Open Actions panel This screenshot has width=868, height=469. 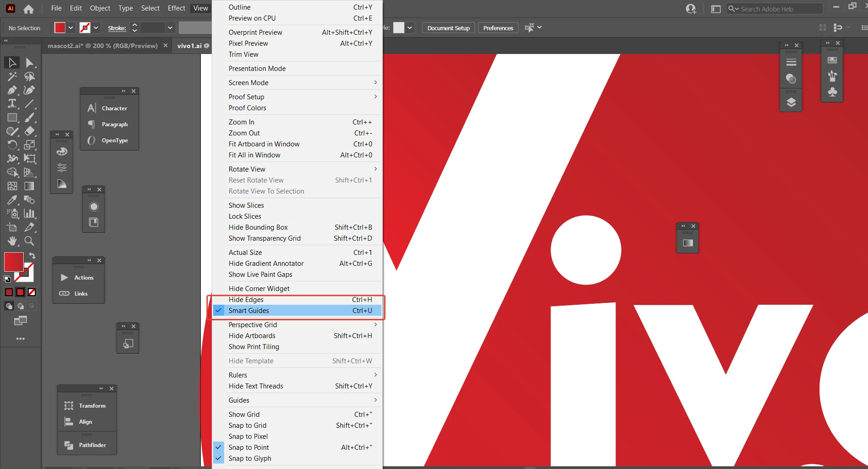click(x=79, y=278)
